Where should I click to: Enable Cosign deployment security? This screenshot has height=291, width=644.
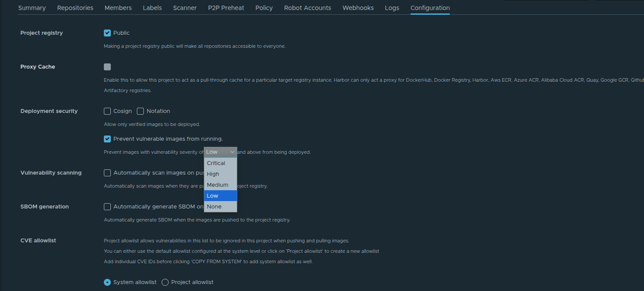[107, 111]
